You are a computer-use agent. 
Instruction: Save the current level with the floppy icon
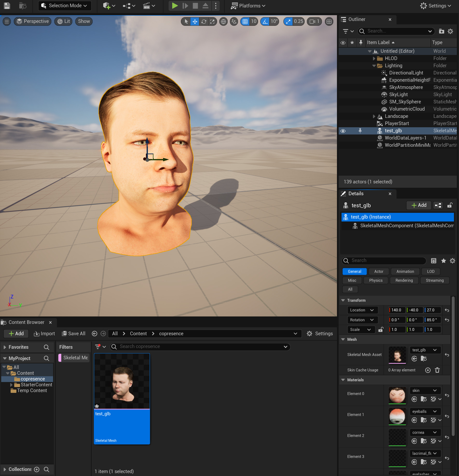pyautogui.click(x=7, y=6)
